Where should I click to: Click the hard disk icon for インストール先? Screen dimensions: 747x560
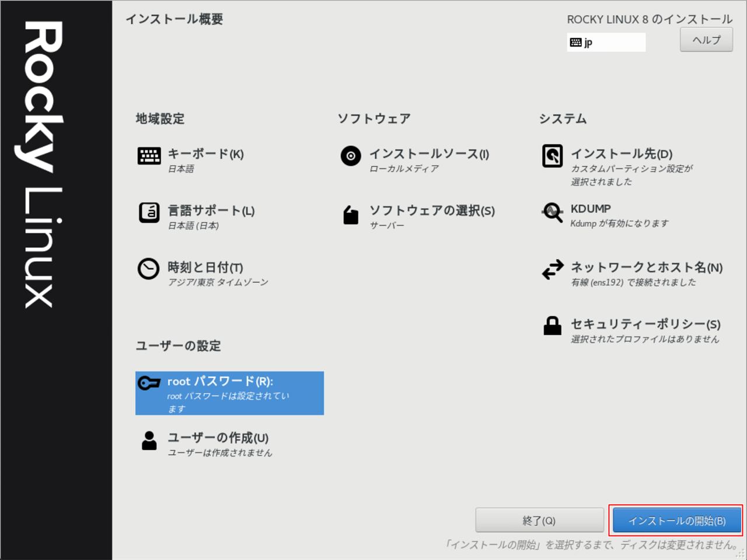pos(552,156)
